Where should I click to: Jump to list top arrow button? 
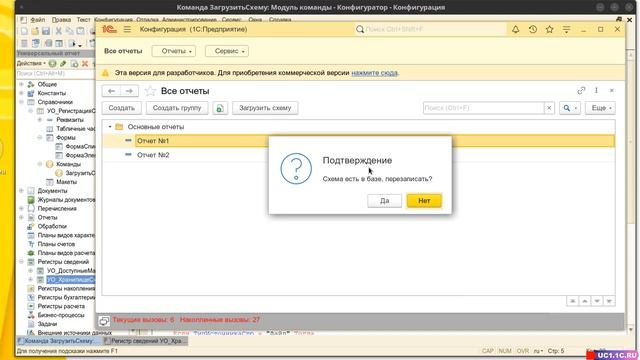[x=573, y=301]
